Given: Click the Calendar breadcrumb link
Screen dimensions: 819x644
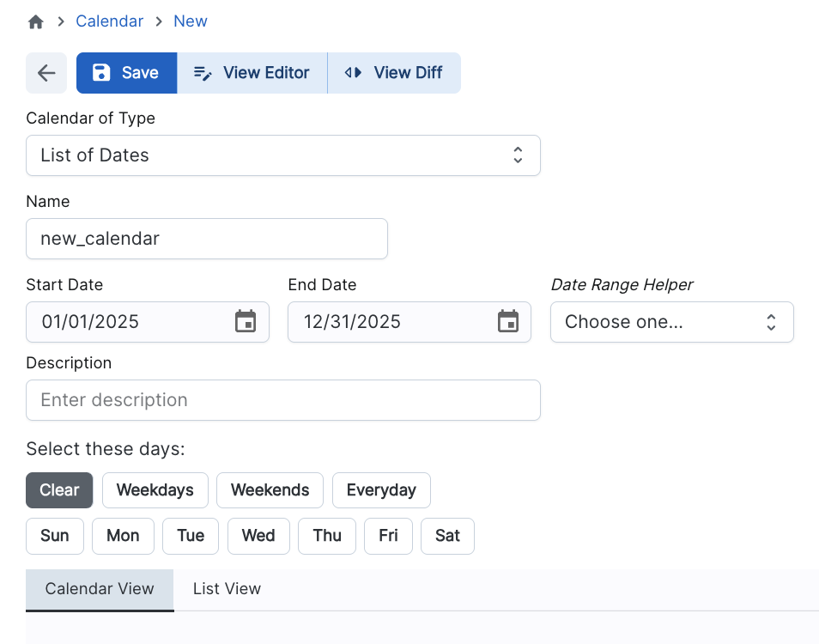Looking at the screenshot, I should (109, 21).
